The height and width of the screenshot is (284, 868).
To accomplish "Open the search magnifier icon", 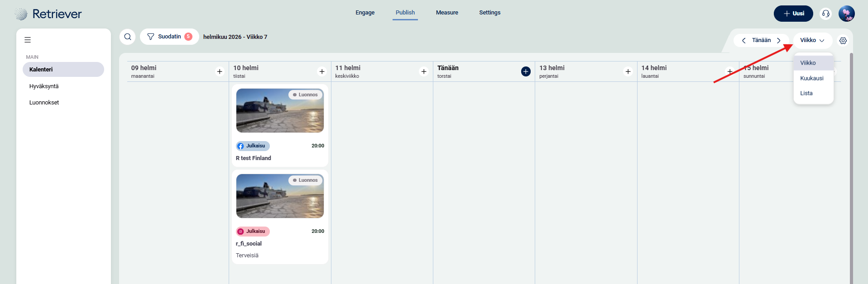I will 128,37.
